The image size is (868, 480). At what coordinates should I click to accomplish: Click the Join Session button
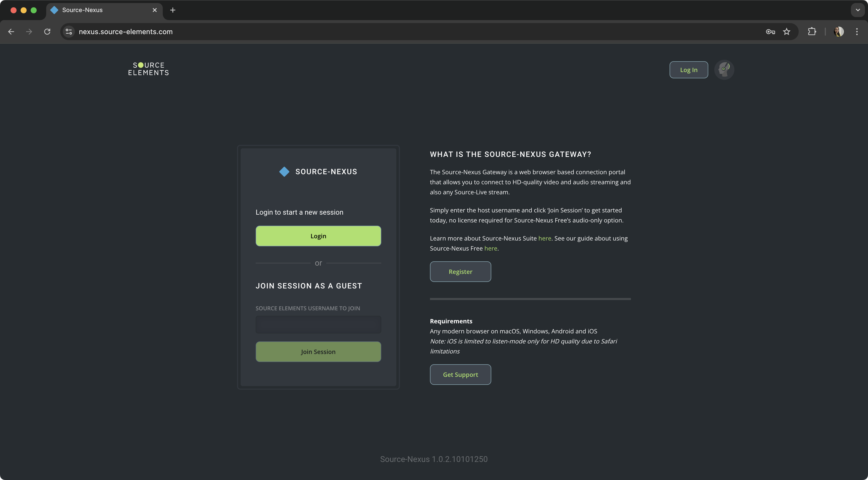(318, 352)
